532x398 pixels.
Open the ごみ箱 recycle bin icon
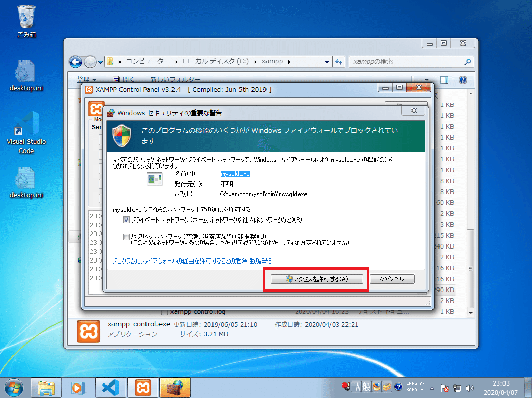click(x=26, y=21)
